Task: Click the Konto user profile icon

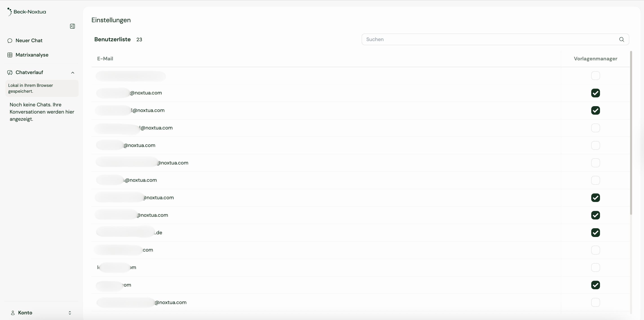Action: click(13, 313)
